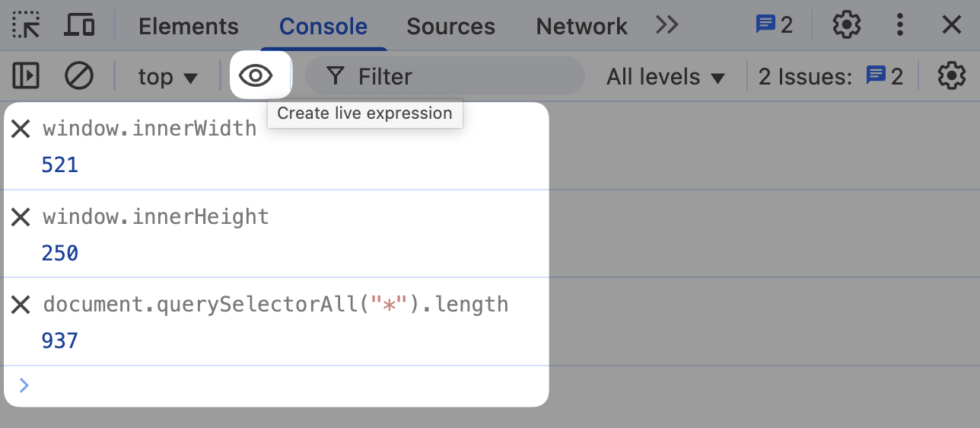Clear the console
This screenshot has width=980, height=428.
pyautogui.click(x=79, y=76)
